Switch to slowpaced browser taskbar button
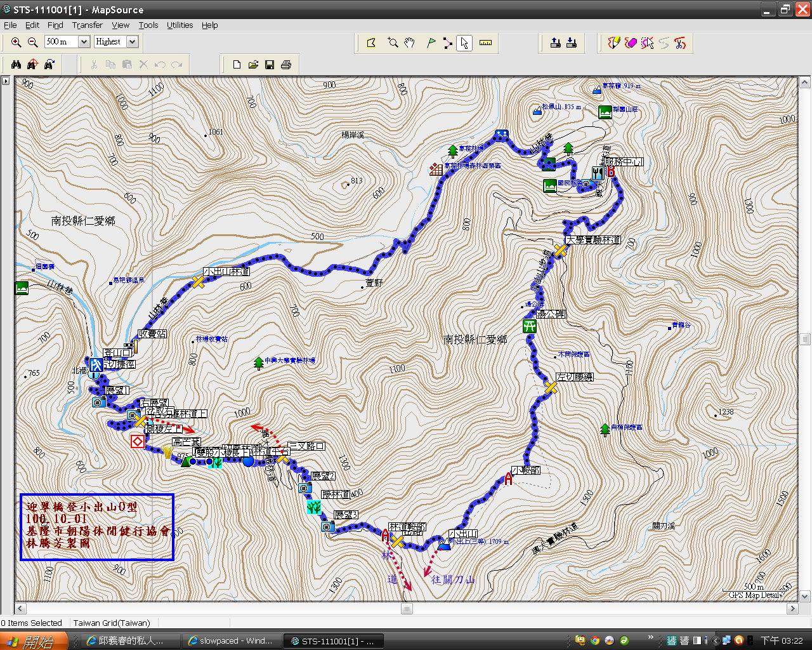812x650 pixels. [x=231, y=641]
